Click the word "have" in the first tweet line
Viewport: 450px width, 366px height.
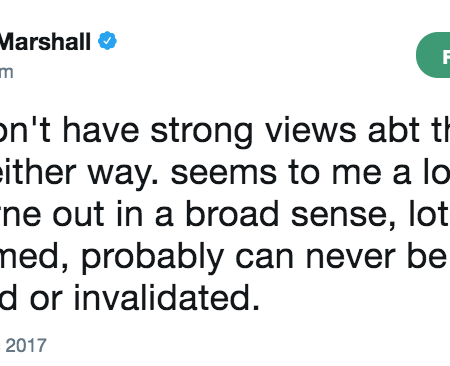[101, 130]
